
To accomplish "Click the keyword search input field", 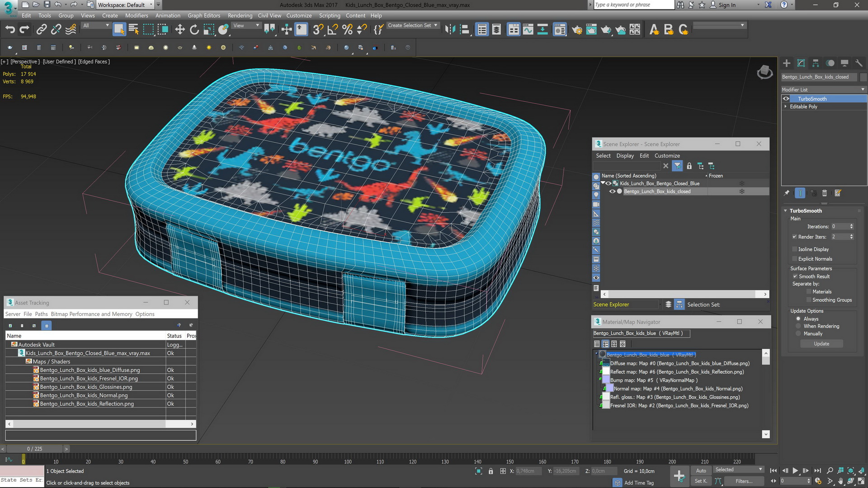I will pos(634,5).
